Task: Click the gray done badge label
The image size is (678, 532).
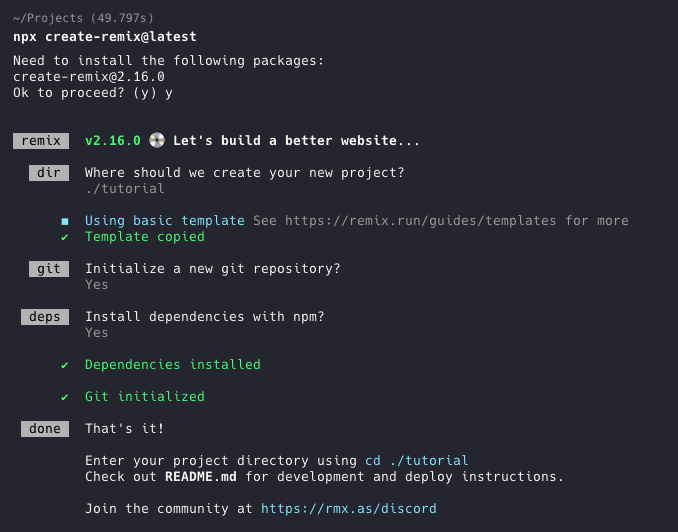Action: pos(45,429)
